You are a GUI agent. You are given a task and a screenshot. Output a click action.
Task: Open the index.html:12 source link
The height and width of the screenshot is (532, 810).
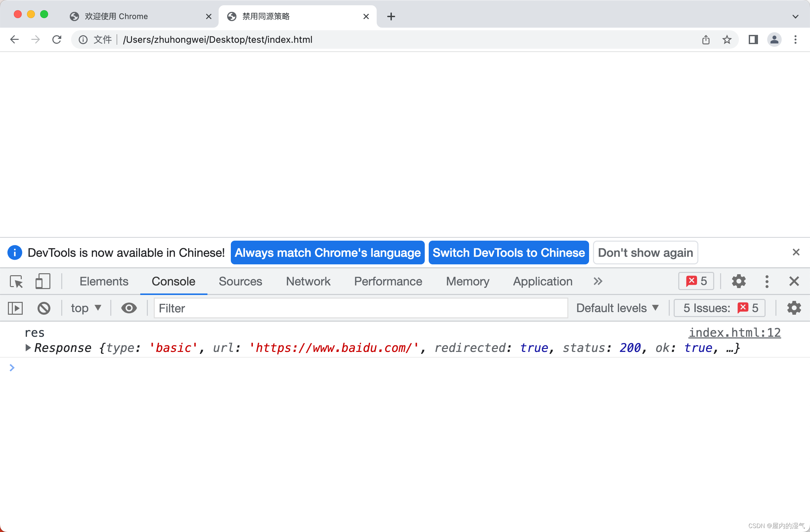pos(735,332)
